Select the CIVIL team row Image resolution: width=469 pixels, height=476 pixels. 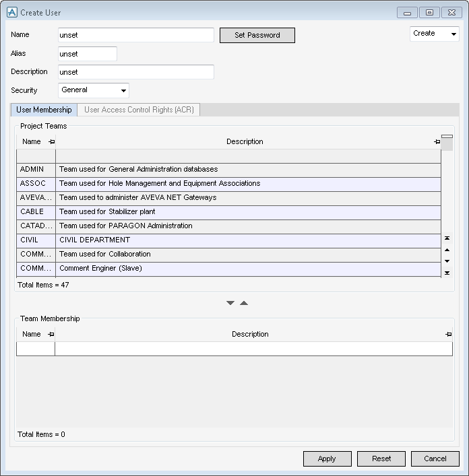229,240
